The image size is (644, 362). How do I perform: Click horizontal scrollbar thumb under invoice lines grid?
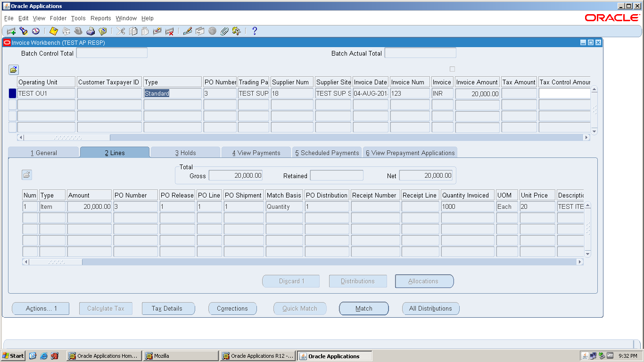56,262
